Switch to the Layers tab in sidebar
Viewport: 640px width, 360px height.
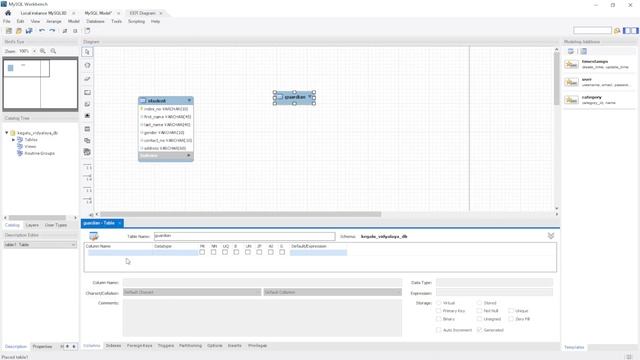click(32, 225)
